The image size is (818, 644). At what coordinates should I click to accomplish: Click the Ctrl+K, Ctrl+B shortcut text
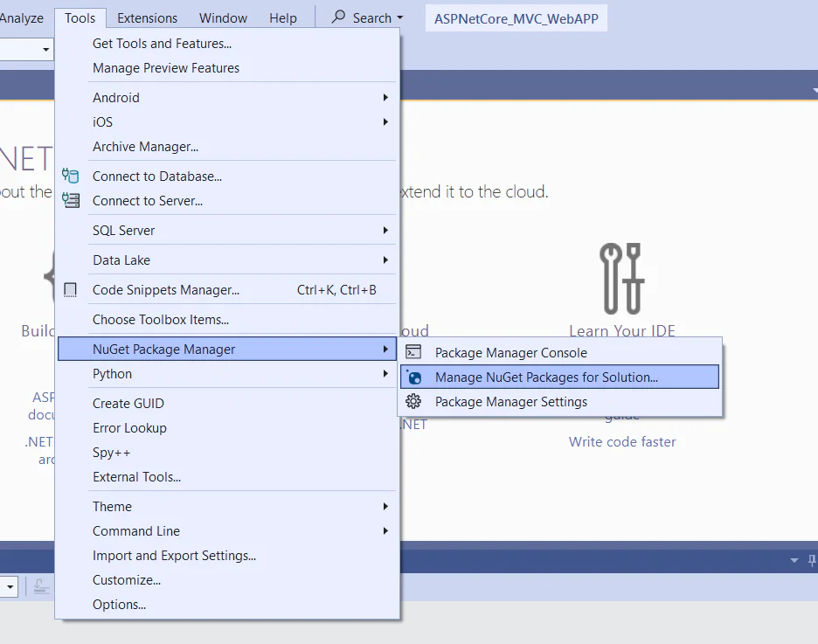336,290
